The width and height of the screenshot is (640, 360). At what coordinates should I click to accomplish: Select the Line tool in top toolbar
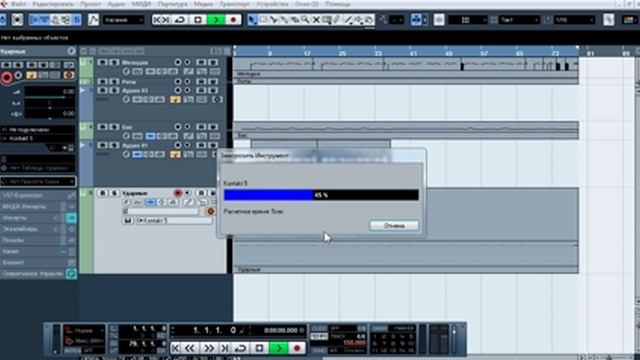[348, 20]
